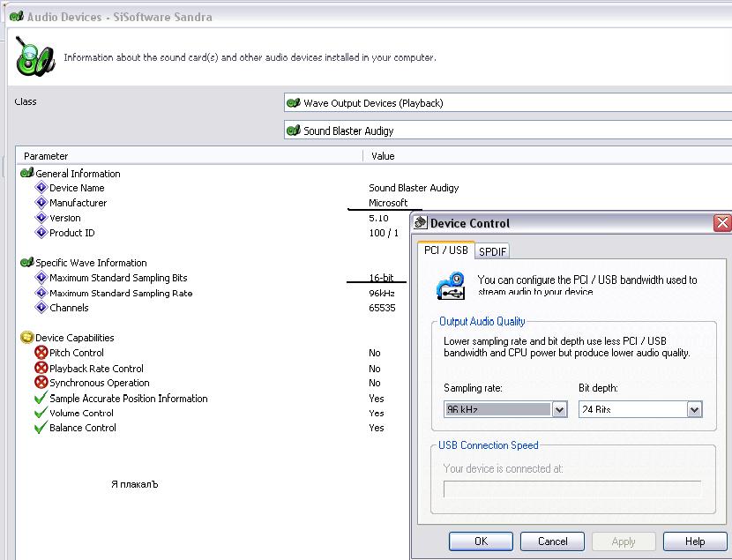This screenshot has height=560, width=732.
Task: Click the USB icon in Device Control dialog
Action: click(452, 286)
